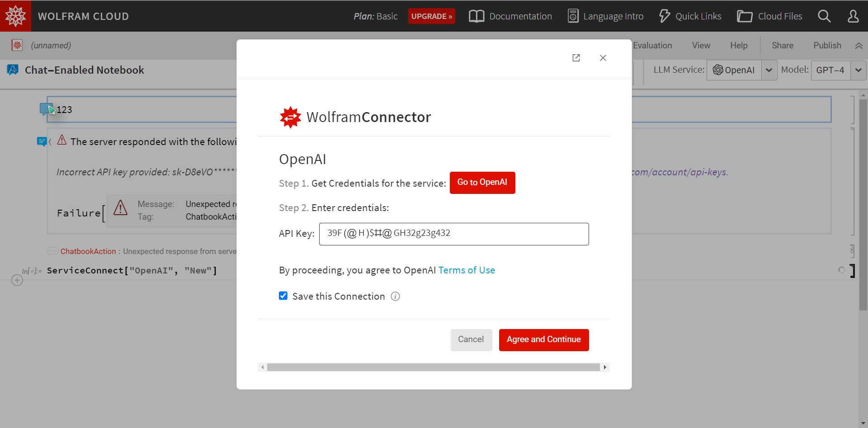Open the OpenAI Terms of Use link
Viewport: 868px width, 428px height.
point(467,270)
